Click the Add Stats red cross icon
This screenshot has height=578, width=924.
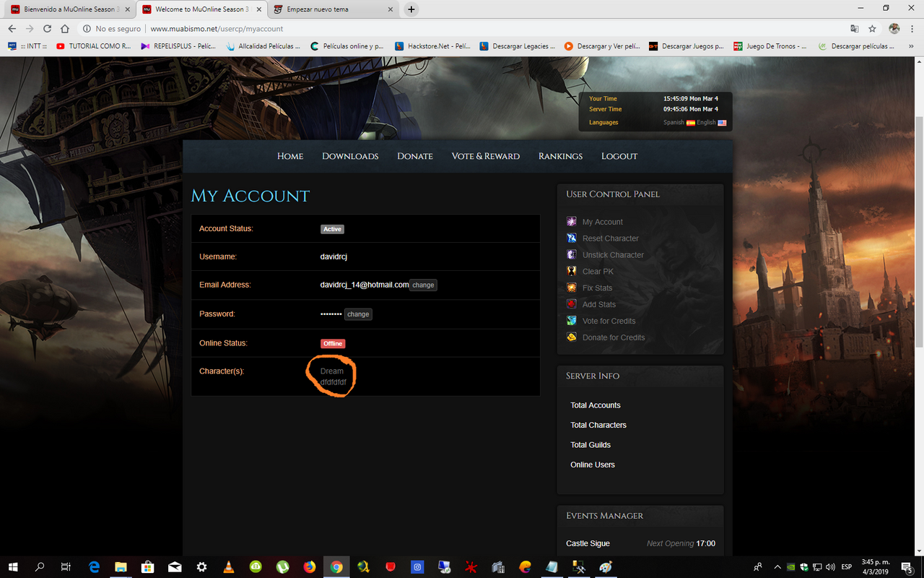tap(572, 304)
